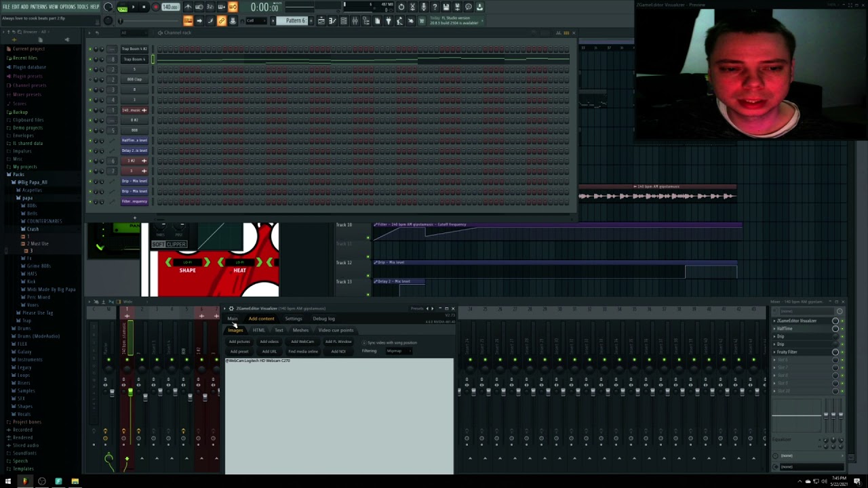
Task: Click the save project floppy icon
Action: tap(446, 7)
